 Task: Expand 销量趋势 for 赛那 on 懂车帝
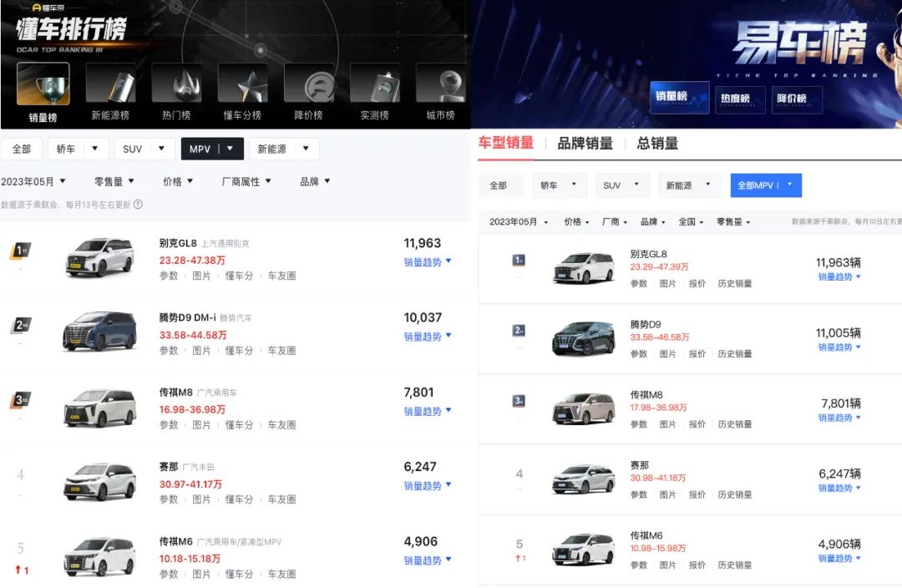[x=428, y=485]
